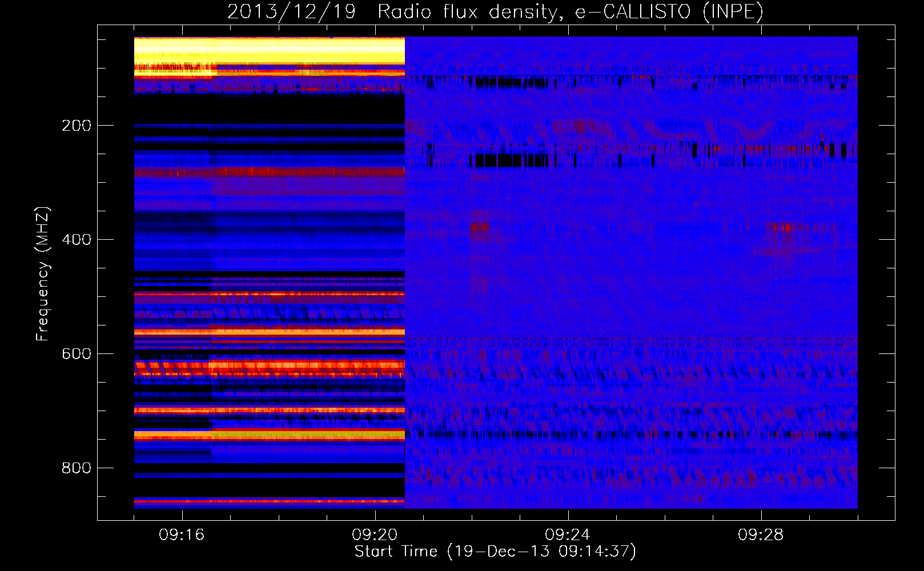
Task: Select the "400" frequency tick label
Action: tap(77, 240)
